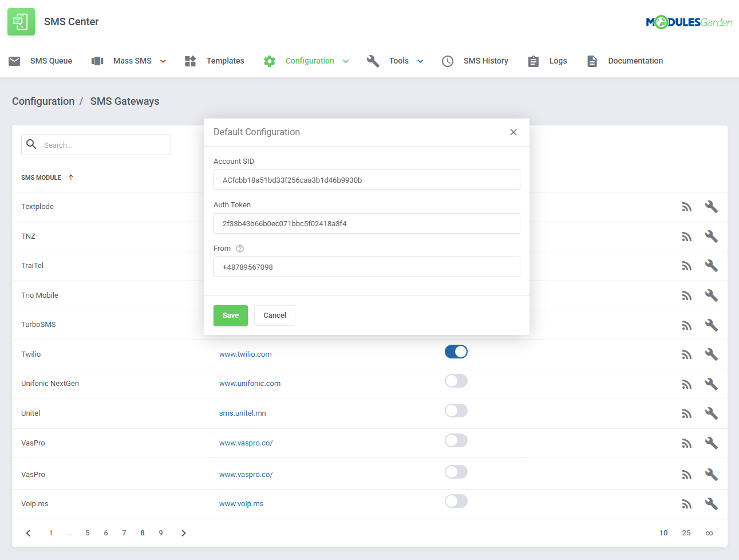739x560 pixels.
Task: Enable the Unifonic NextGen toggle
Action: [456, 381]
